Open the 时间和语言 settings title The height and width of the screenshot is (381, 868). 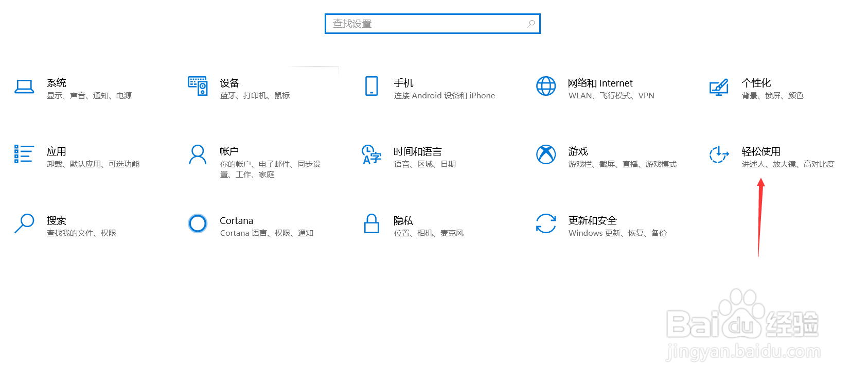point(418,151)
